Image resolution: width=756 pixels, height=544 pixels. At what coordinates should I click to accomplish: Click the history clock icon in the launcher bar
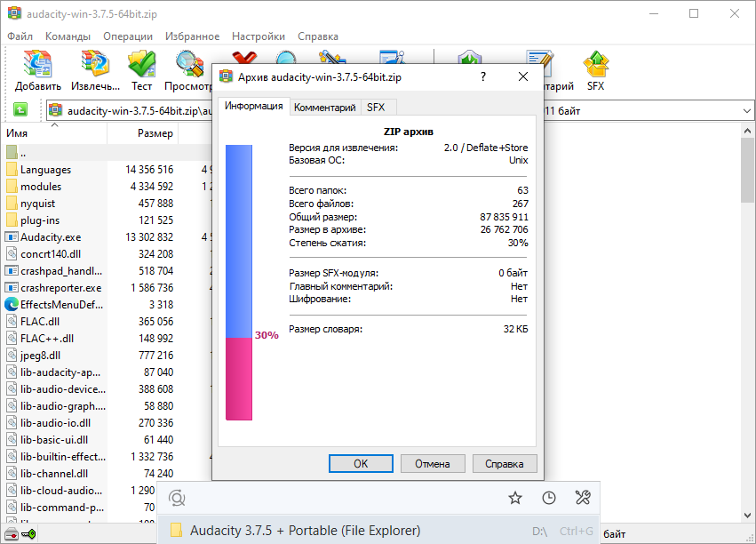click(549, 498)
